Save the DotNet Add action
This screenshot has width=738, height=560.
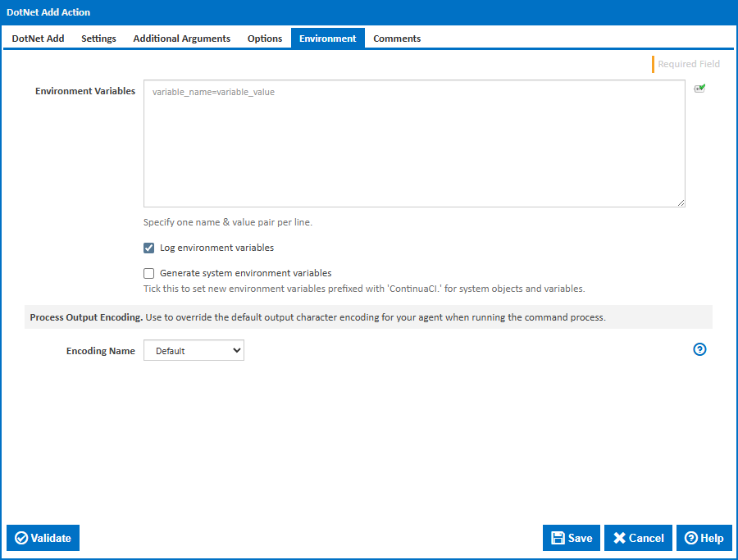pos(571,538)
